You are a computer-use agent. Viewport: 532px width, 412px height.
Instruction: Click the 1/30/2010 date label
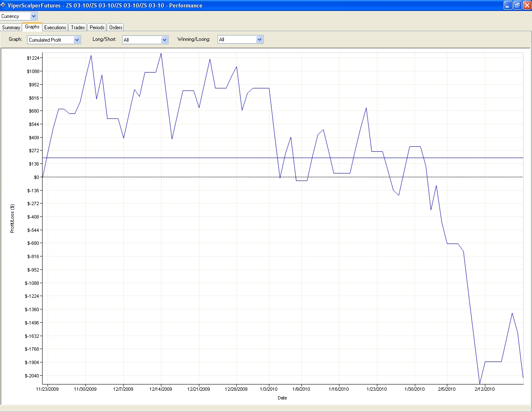(415, 389)
